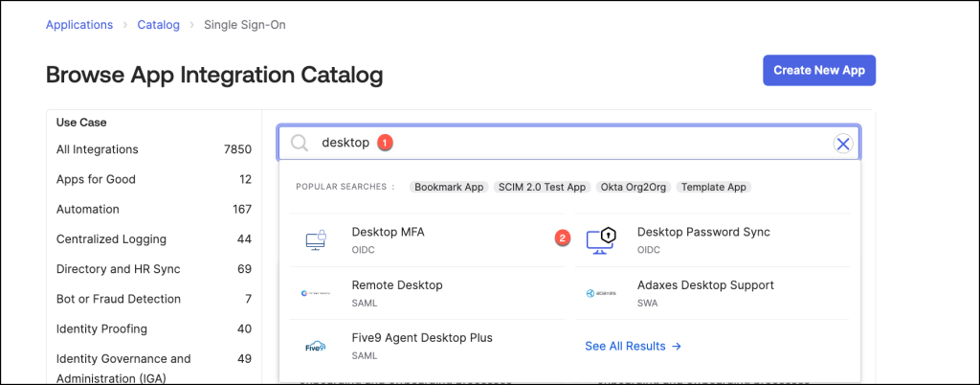Select the Bookmark App popular search
980x385 pixels.
click(x=449, y=187)
